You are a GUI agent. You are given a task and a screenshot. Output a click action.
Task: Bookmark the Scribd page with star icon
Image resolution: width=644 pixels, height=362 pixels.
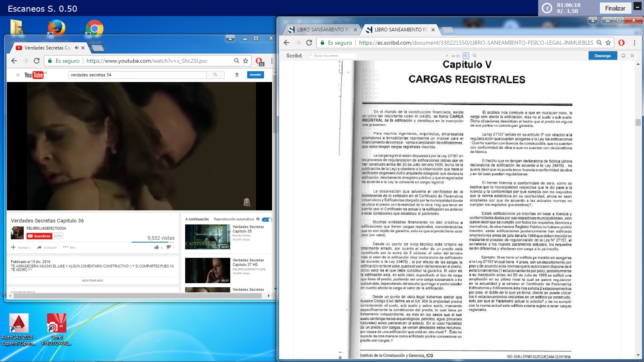[x=608, y=43]
